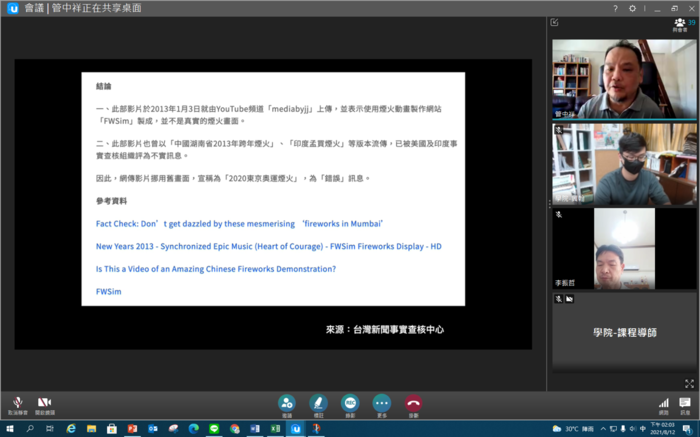Image resolution: width=700 pixels, height=437 pixels.
Task: Start recording with the REC button
Action: (350, 406)
